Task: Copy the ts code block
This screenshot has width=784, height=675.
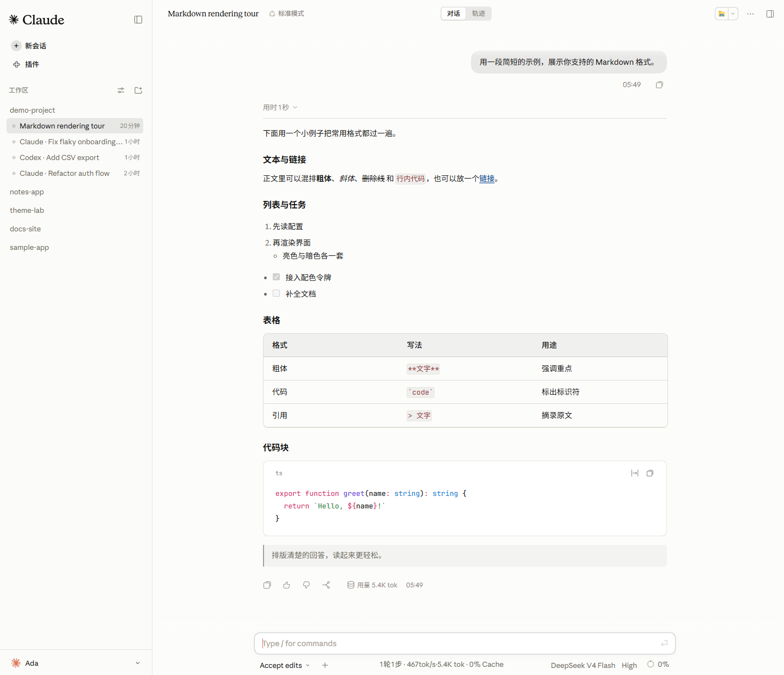Action: pyautogui.click(x=650, y=473)
